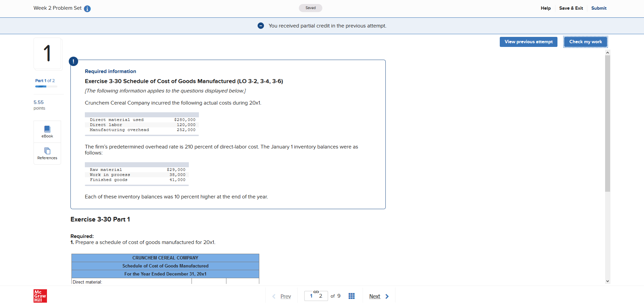The height and width of the screenshot is (305, 644).
Task: Click the 'Direct material used' cost row
Action: pyautogui.click(x=142, y=120)
